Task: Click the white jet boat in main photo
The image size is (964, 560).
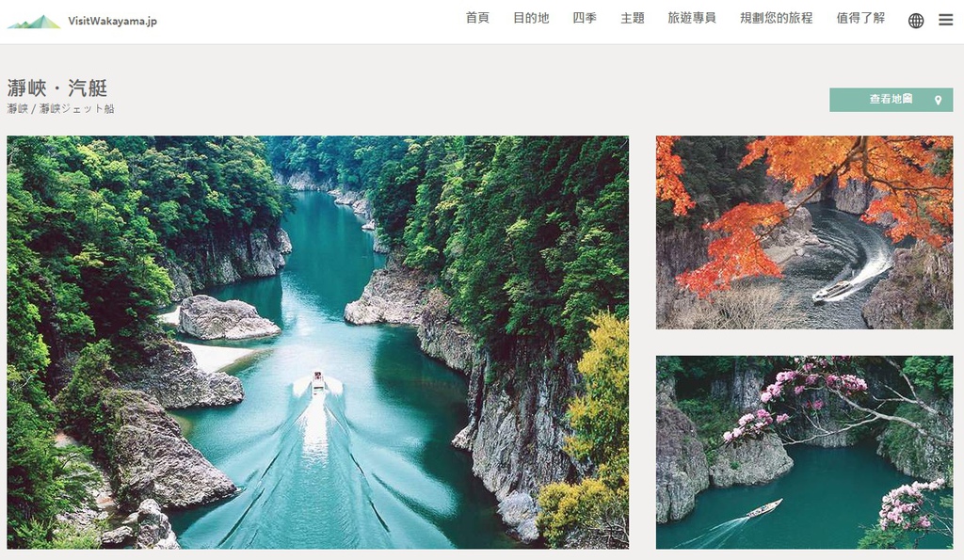Action: click(318, 382)
